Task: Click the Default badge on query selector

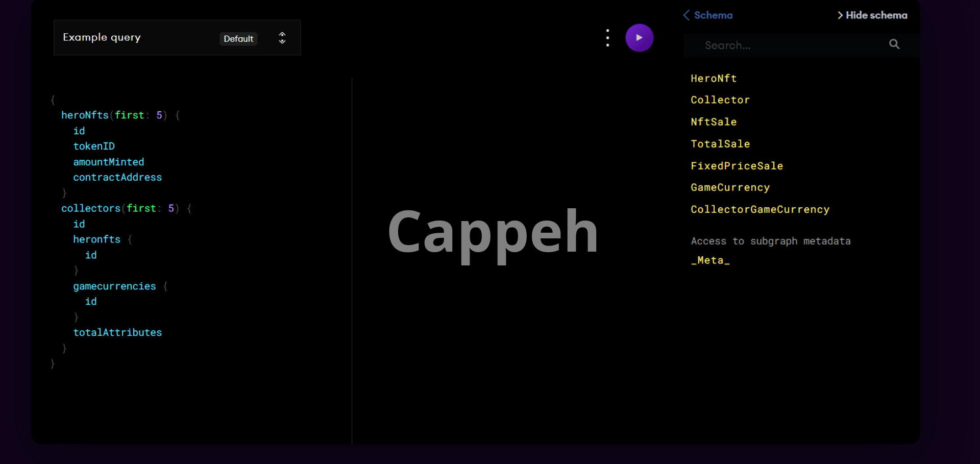Action: 238,39
